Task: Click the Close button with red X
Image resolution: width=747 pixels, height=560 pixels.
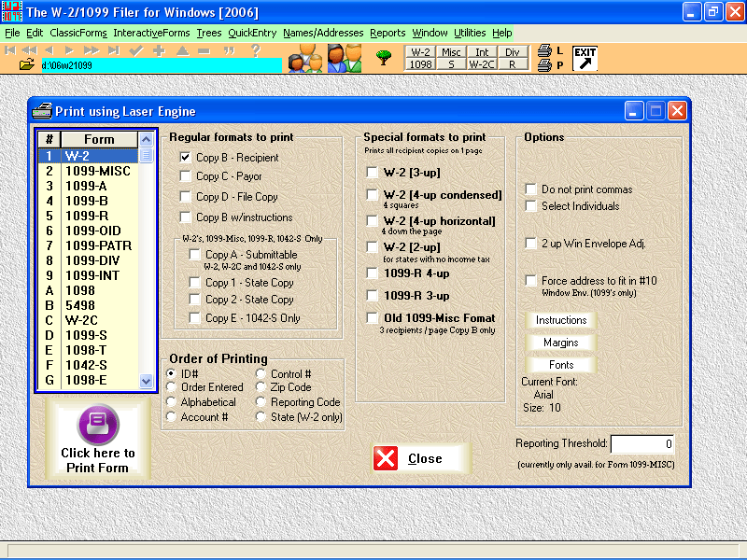Action: click(x=421, y=458)
